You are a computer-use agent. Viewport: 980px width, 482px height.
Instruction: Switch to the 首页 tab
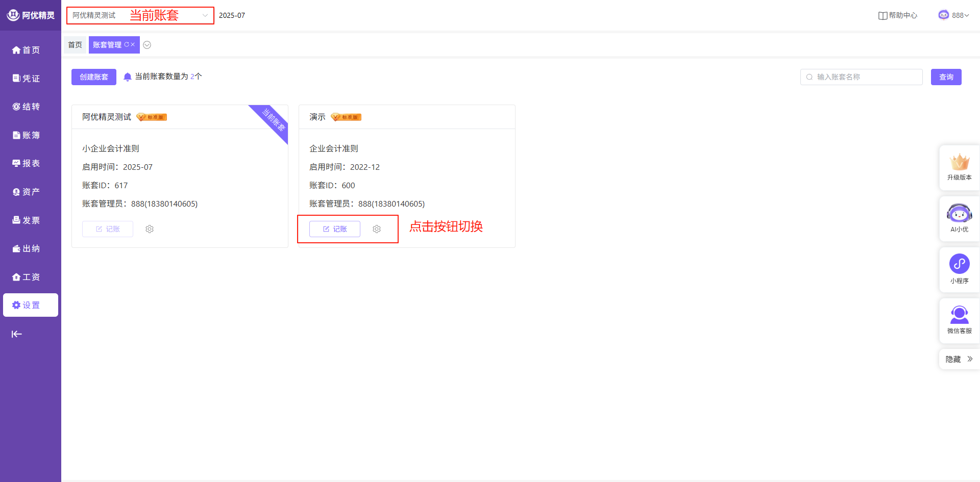click(75, 45)
